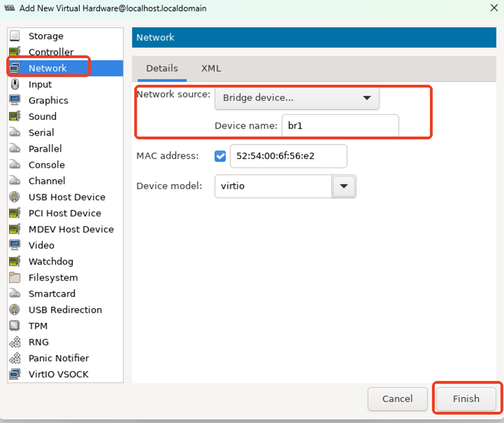Viewport: 504px width, 423px height.
Task: Choose USB Redirection entry
Action: pyautogui.click(x=66, y=309)
